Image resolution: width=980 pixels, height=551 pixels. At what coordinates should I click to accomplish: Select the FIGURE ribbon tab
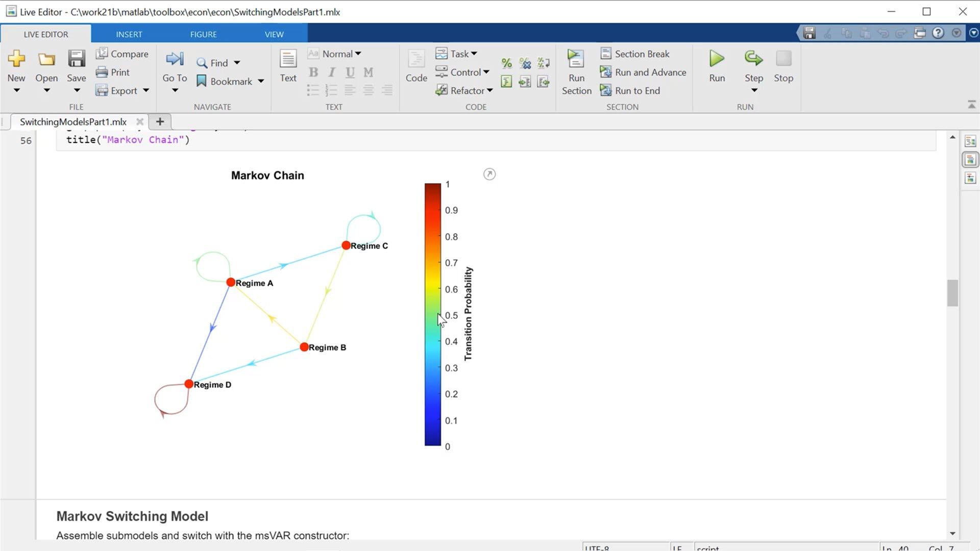(x=203, y=34)
